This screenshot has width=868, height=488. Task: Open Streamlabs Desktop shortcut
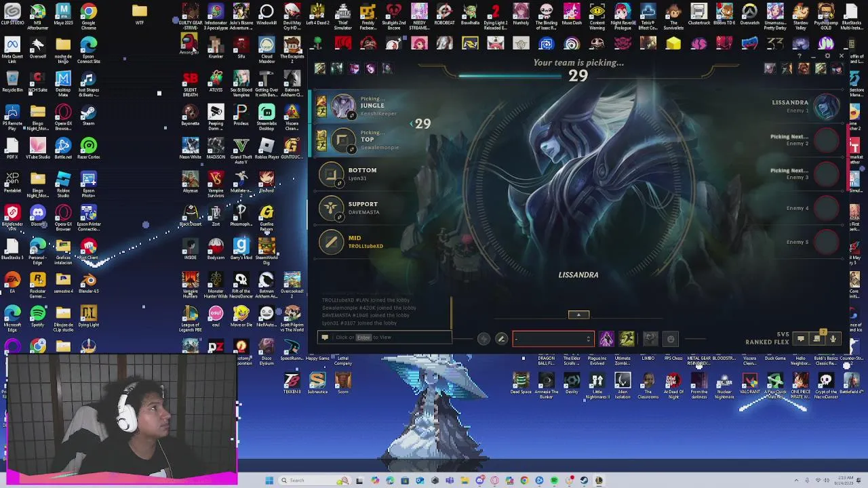tap(267, 117)
